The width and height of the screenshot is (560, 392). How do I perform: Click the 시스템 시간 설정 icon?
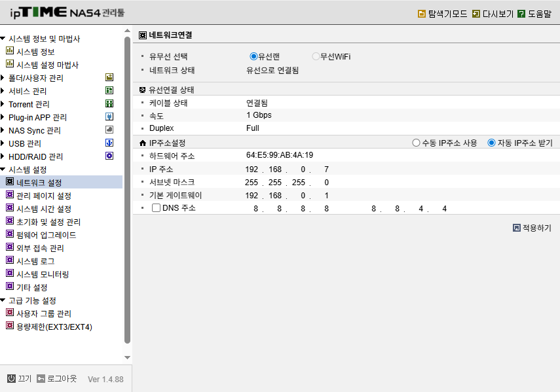coord(10,207)
